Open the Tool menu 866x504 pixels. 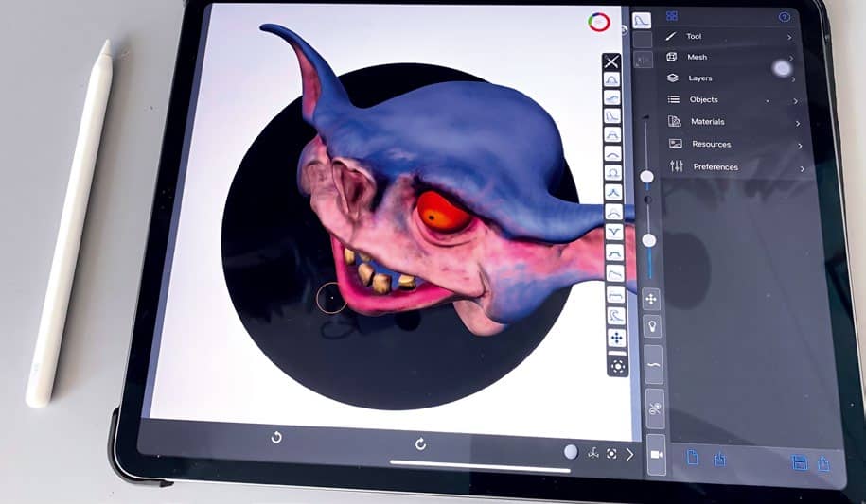pyautogui.click(x=729, y=37)
